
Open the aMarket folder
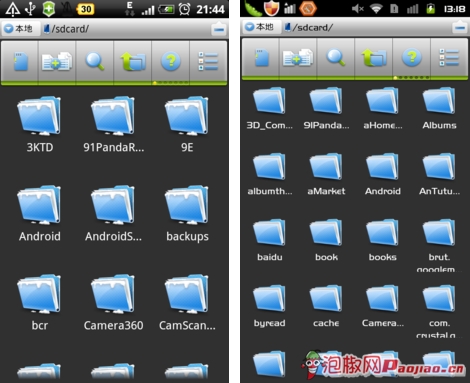pyautogui.click(x=326, y=174)
